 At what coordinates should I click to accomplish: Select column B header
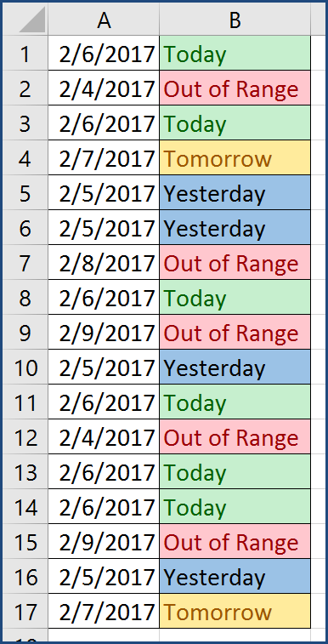[235, 20]
